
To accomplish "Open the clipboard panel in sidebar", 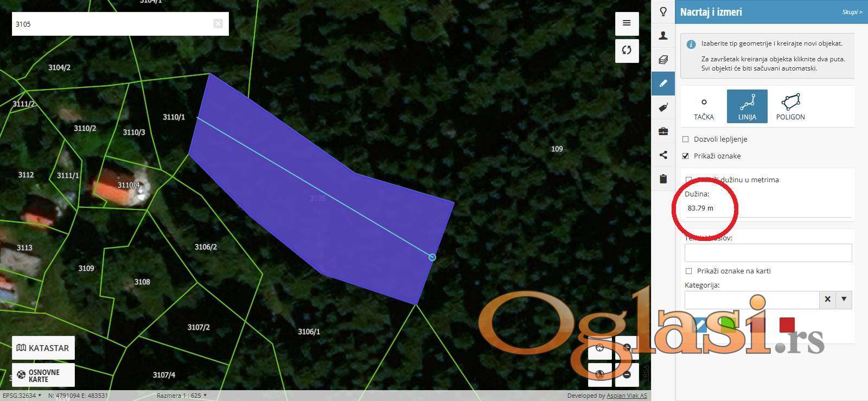I will [663, 179].
